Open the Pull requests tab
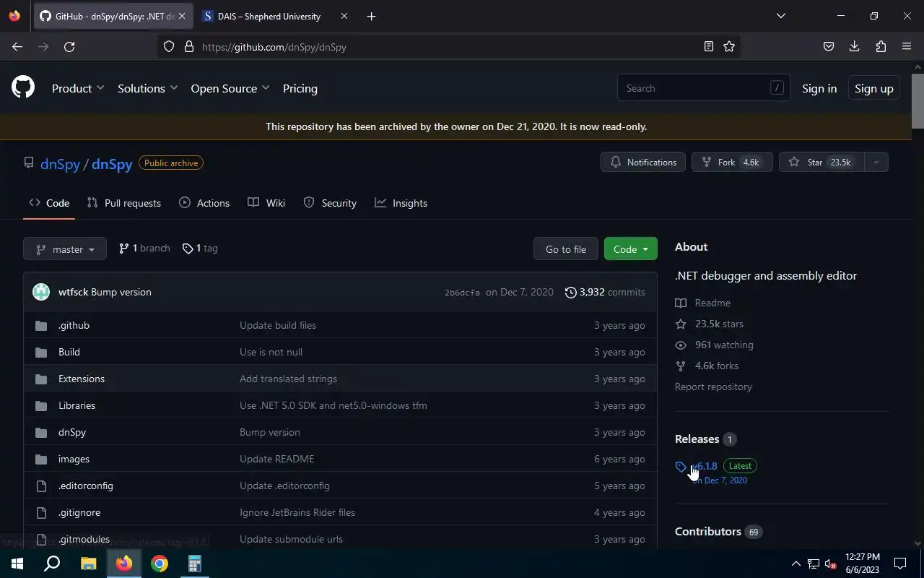This screenshot has width=924, height=578. point(123,203)
